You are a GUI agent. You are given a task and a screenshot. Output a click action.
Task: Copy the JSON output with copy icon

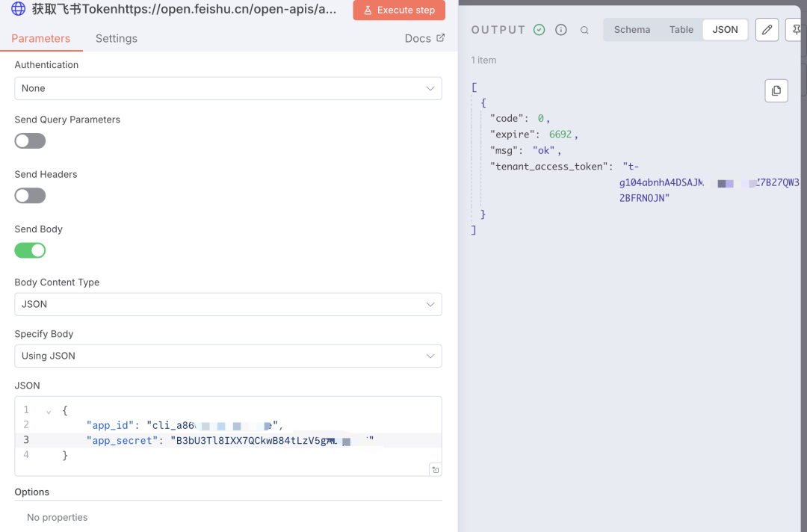point(776,90)
